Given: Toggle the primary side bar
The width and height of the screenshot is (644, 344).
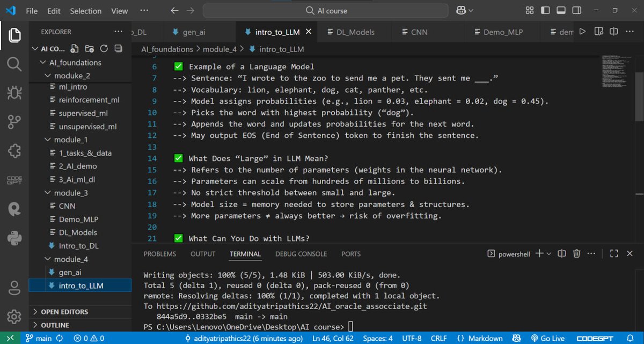Looking at the screenshot, I should point(545,10).
